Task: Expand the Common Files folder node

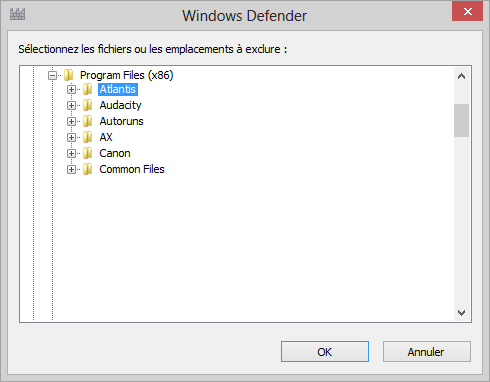Action: [71, 169]
